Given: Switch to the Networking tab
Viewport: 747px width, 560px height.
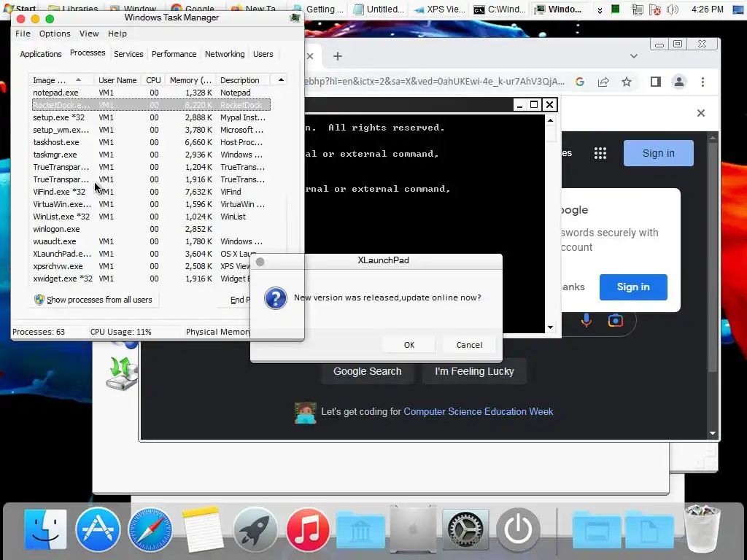Looking at the screenshot, I should click(225, 54).
